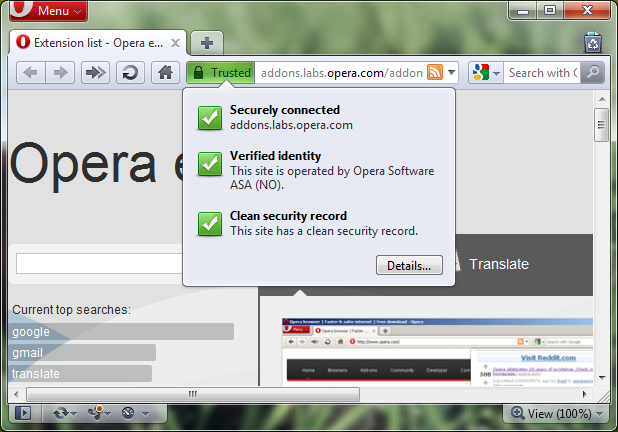Toggle the panels sidebar button
This screenshot has height=432, width=618.
[x=23, y=413]
